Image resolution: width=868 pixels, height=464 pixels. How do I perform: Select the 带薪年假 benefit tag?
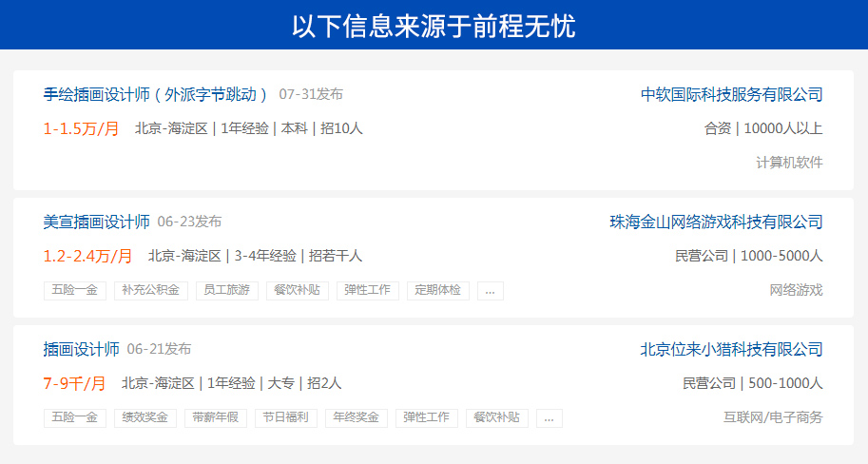pos(215,418)
